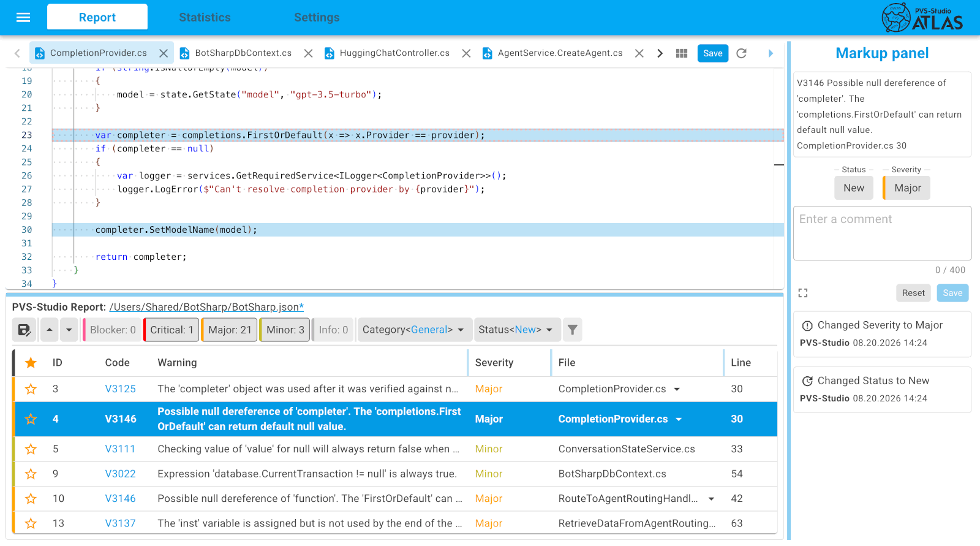Screen dimensions: 980x546
Task: Close the AgentService.CreateAgent.cs tab
Action: pyautogui.click(x=639, y=53)
